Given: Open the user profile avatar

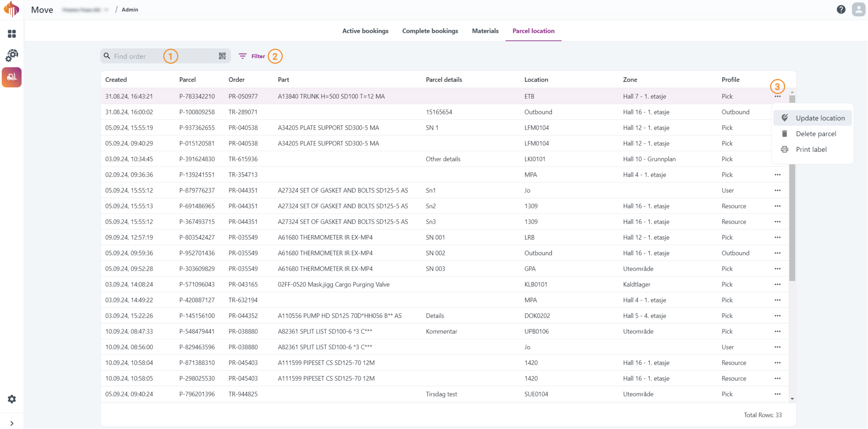Looking at the screenshot, I should tap(858, 9).
